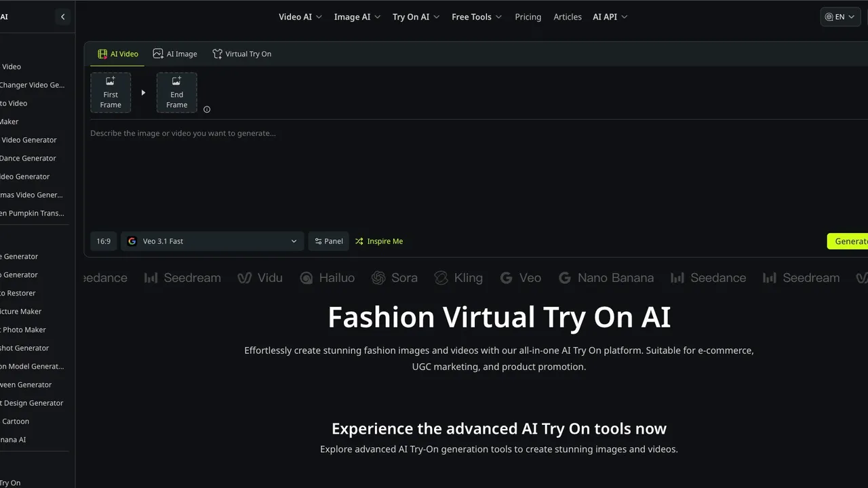
Task: Open the Pumpkin Trans... sidebar item
Action: point(33,213)
